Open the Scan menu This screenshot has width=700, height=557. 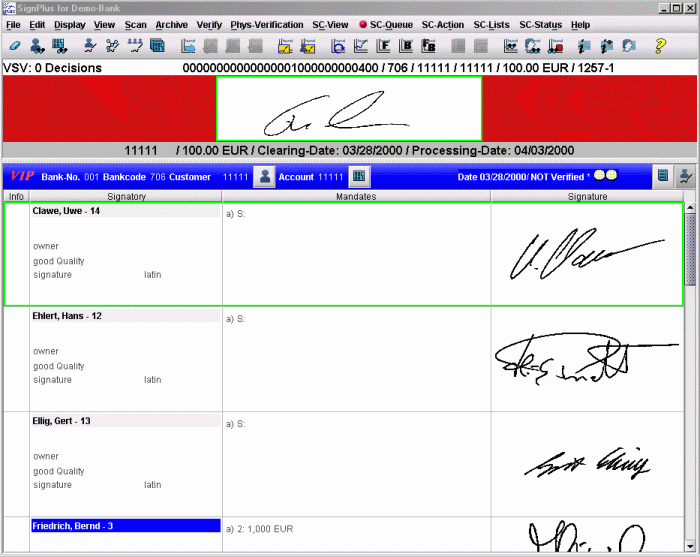(x=135, y=24)
